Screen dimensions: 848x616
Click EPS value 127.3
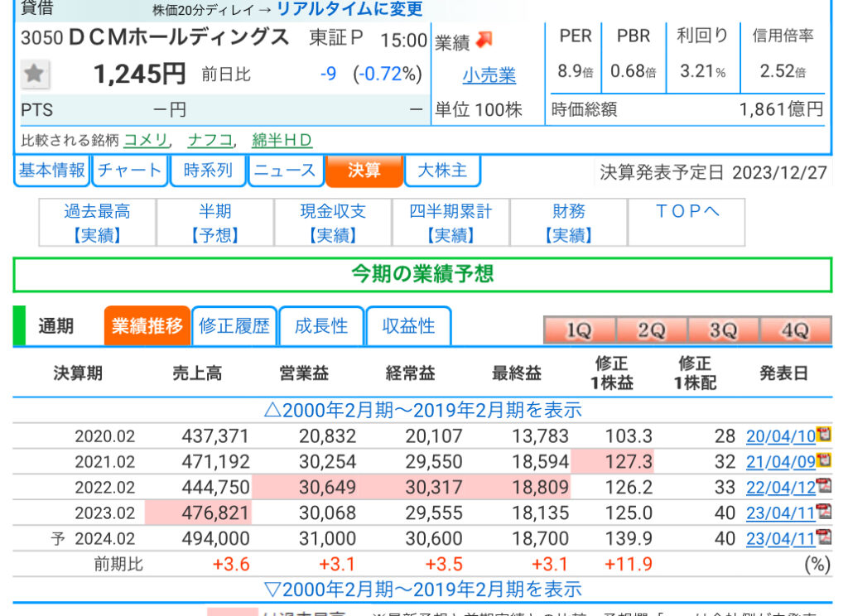(629, 462)
